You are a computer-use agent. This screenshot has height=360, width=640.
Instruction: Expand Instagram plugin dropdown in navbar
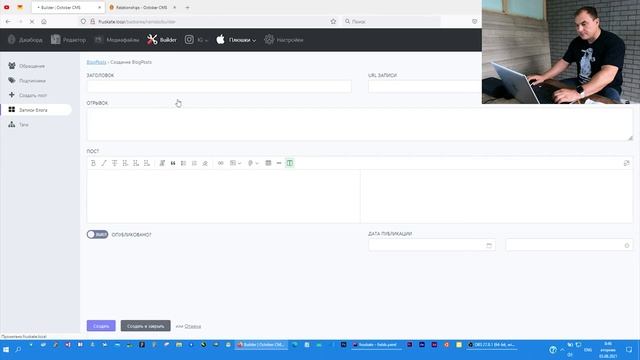click(x=196, y=40)
